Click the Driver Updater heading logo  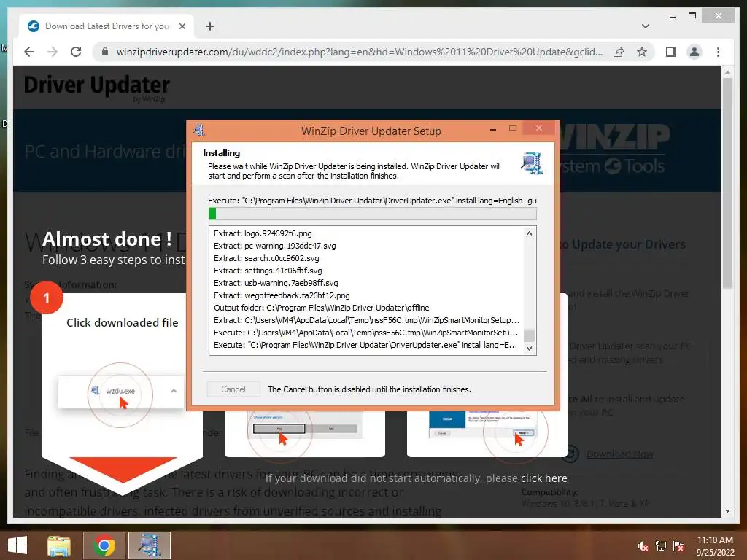97,87
